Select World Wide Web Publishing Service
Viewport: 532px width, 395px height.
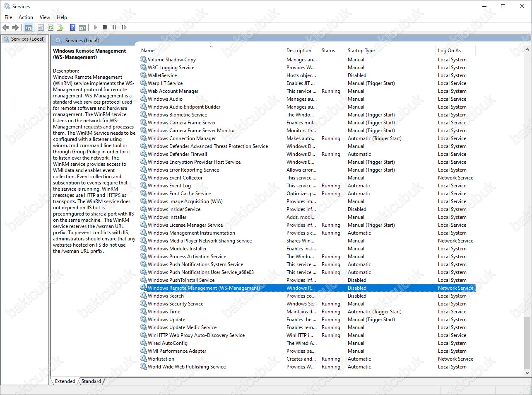(x=308, y=366)
